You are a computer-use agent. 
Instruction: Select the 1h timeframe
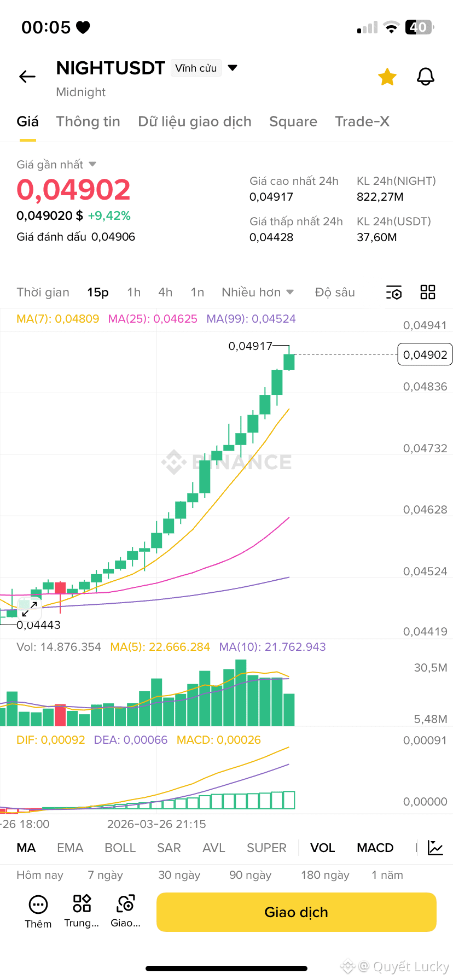tap(134, 293)
